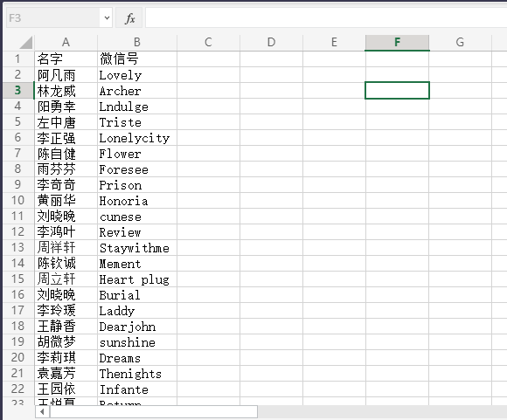Screen dimensions: 507x420
Task: Select the cell containing Burial
Action: (137, 294)
